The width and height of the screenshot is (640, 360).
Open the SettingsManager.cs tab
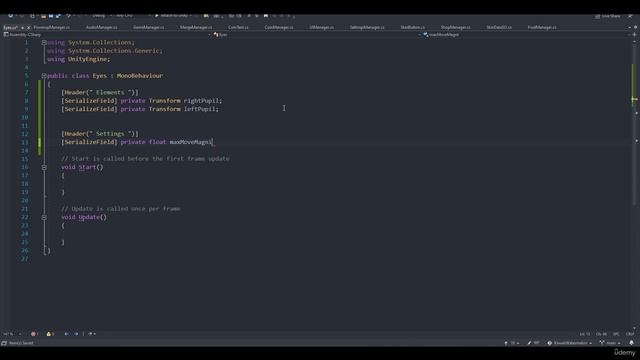[367, 27]
